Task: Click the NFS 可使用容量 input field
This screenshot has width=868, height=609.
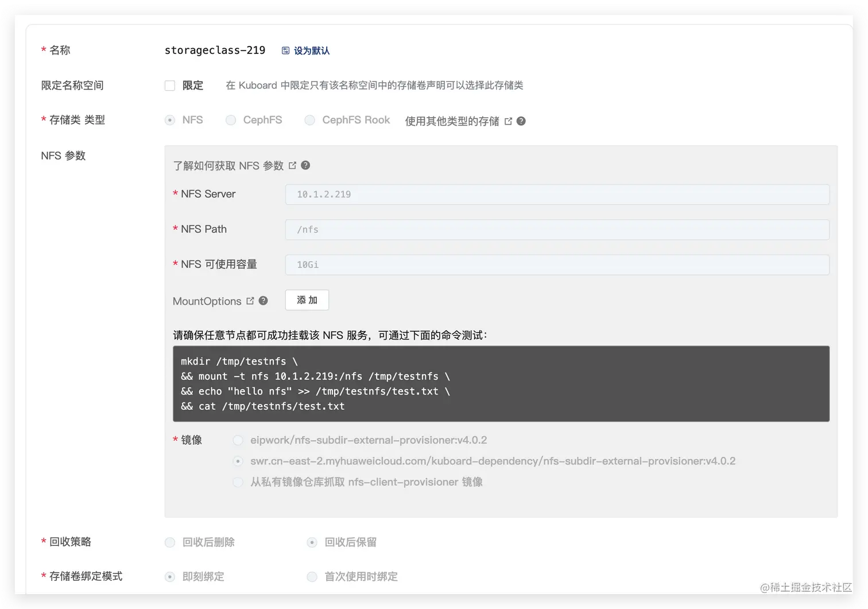Action: click(x=557, y=265)
